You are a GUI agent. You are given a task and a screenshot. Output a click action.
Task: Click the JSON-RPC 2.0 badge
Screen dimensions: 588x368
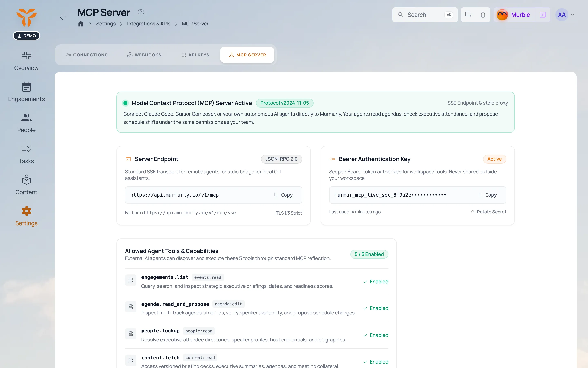[281, 159]
